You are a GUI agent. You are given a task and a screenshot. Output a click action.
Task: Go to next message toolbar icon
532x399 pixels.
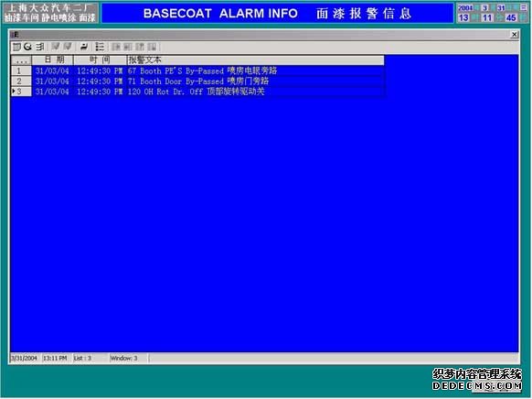pos(140,47)
